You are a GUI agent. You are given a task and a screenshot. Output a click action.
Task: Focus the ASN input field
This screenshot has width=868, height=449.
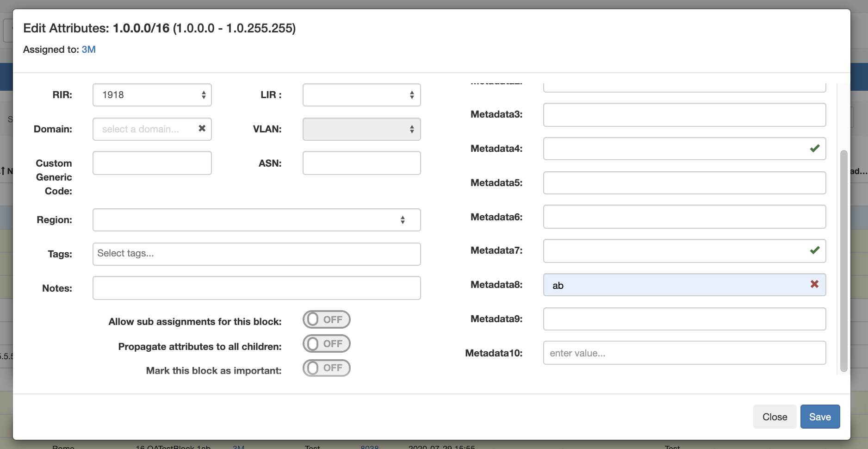[x=361, y=163]
